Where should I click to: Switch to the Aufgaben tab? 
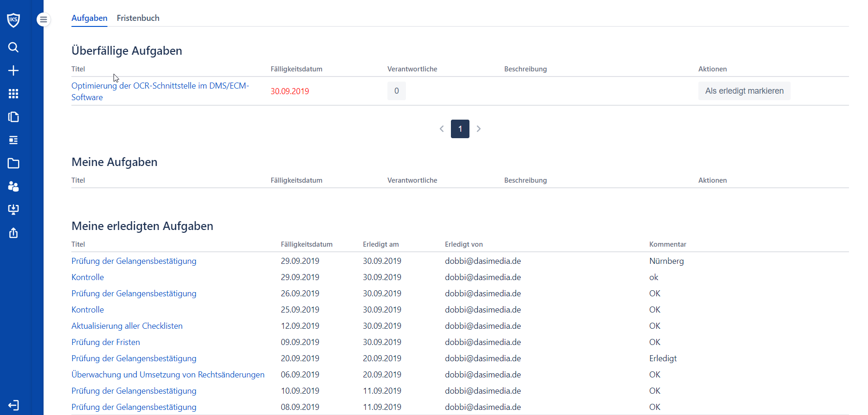(x=89, y=18)
